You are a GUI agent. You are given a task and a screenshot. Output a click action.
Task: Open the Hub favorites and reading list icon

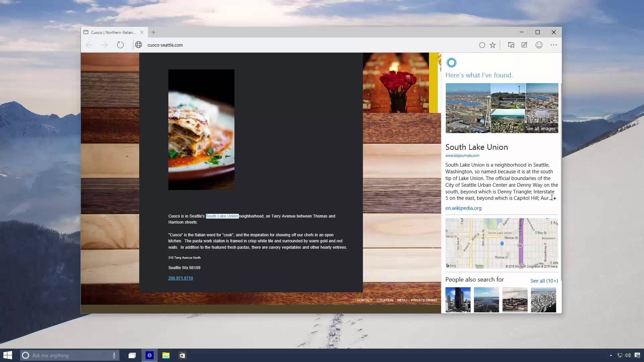[x=511, y=45]
